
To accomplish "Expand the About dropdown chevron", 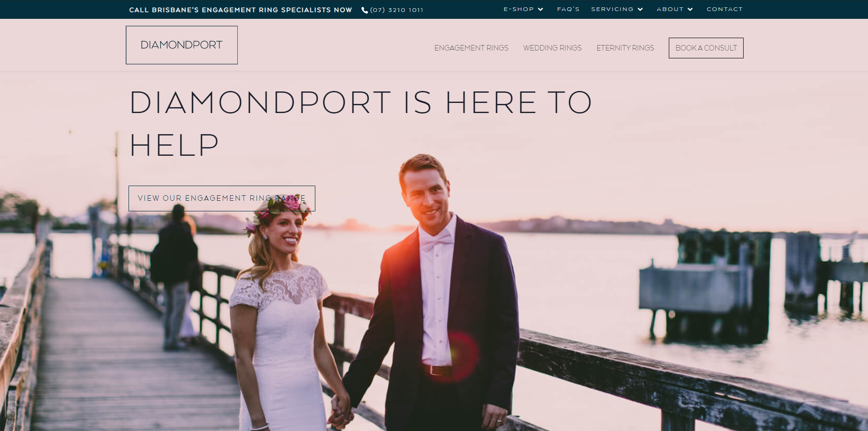I will tap(690, 9).
